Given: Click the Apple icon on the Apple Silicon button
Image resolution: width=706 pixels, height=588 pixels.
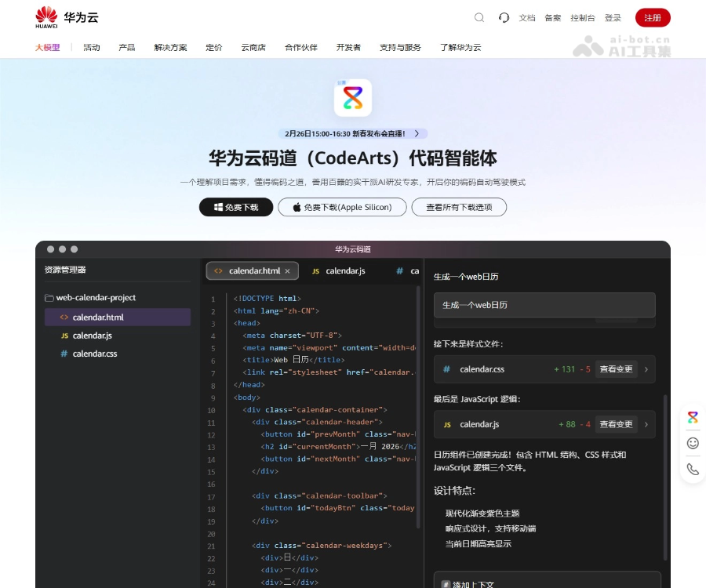Looking at the screenshot, I should (296, 207).
